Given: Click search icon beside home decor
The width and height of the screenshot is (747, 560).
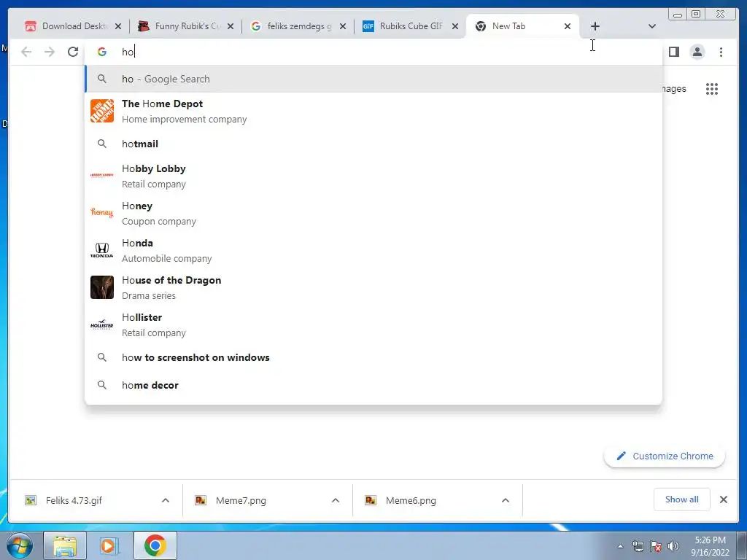Looking at the screenshot, I should 102,385.
